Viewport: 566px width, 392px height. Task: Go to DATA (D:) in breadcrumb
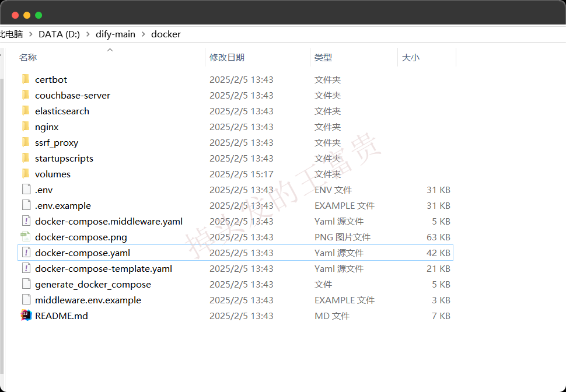pos(59,34)
